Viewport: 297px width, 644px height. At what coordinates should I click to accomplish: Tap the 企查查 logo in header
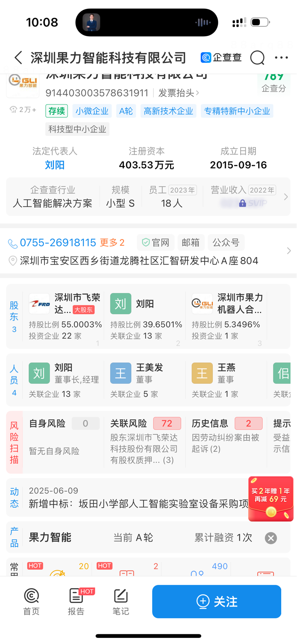tap(221, 58)
